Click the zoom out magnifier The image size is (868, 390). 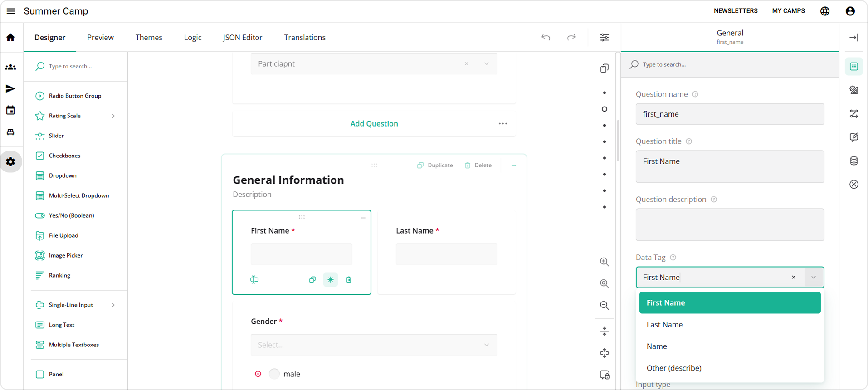[605, 305]
